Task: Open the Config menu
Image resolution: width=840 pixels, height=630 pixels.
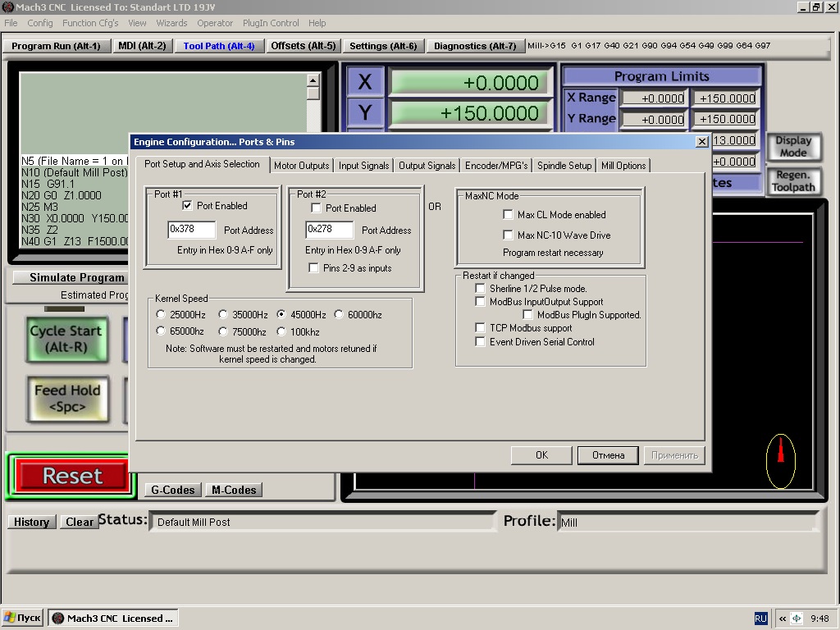Action: 40,23
